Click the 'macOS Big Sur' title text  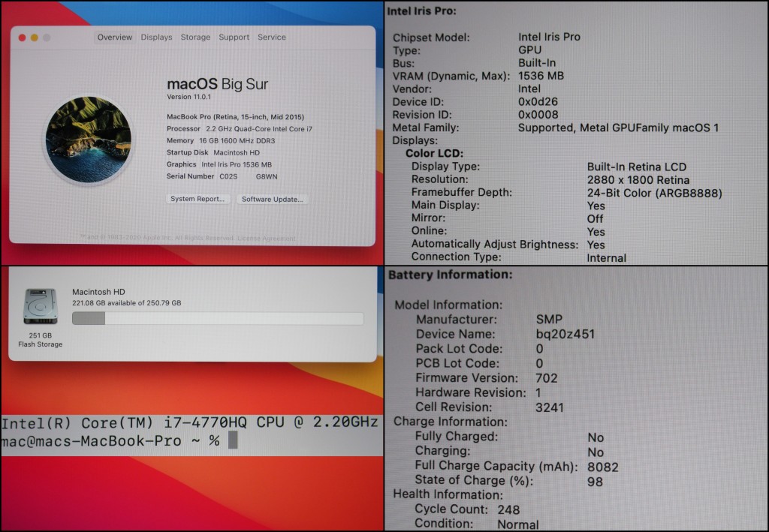coord(217,84)
